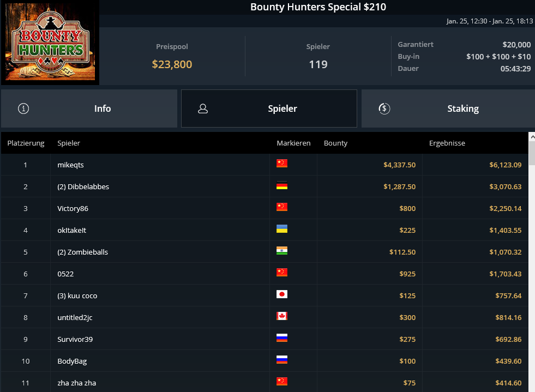535x392 pixels.
Task: Select player Victory86 in the list
Action: (x=73, y=208)
